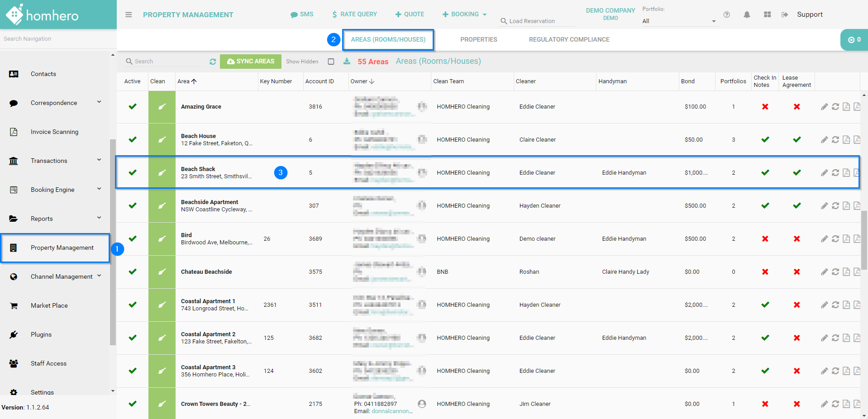Image resolution: width=868 pixels, height=419 pixels.
Task: Click the download areas icon
Action: pos(347,62)
